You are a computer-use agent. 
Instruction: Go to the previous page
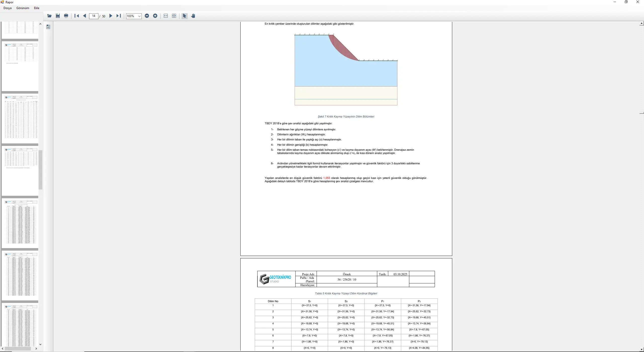click(85, 16)
